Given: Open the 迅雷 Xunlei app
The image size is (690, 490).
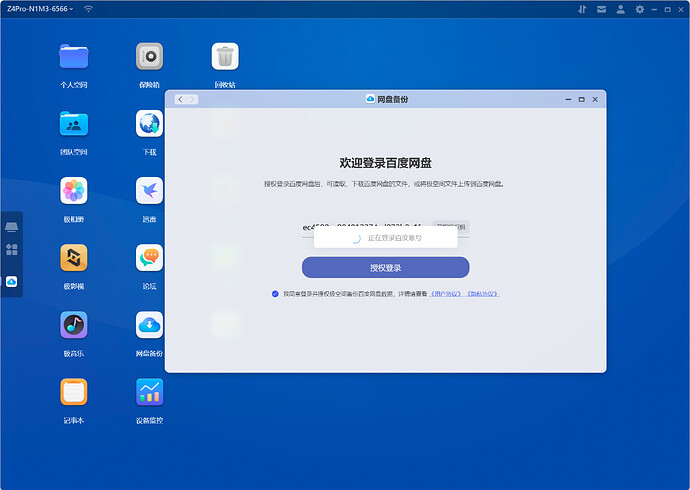Looking at the screenshot, I should coord(149,190).
